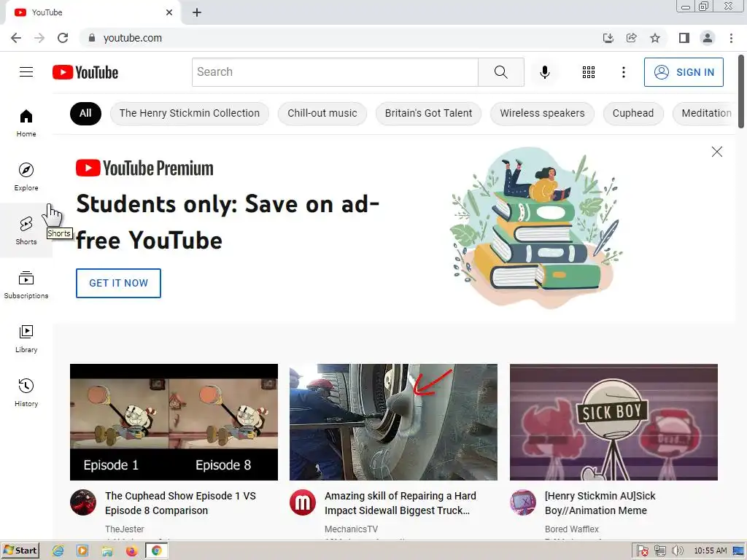
Task: Open Cuphead Show comparison thumbnail
Action: pos(174,422)
